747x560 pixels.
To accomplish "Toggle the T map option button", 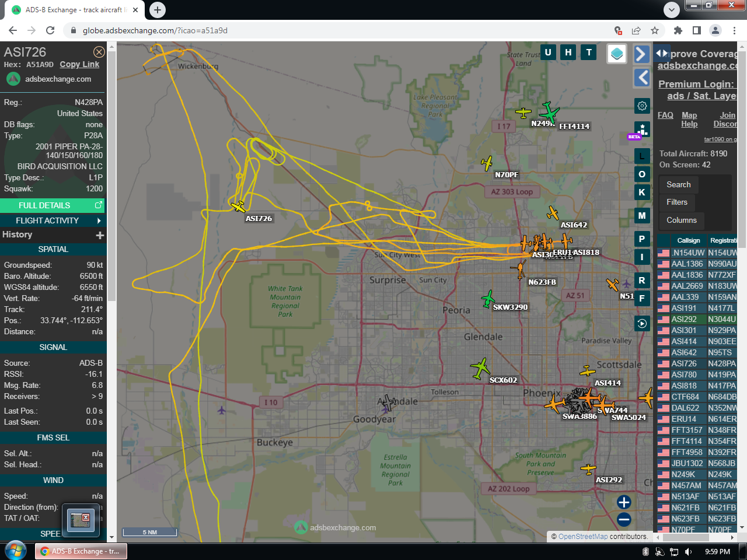I will click(589, 52).
